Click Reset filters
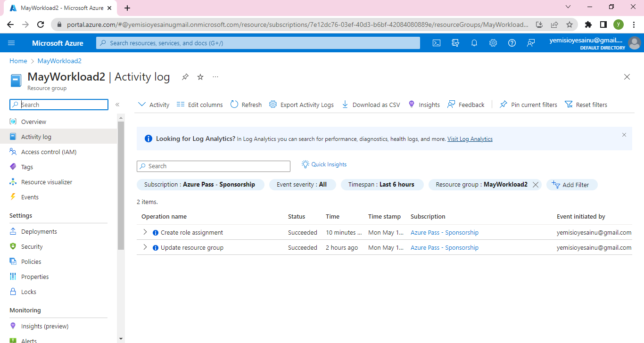644x343 pixels. [586, 105]
